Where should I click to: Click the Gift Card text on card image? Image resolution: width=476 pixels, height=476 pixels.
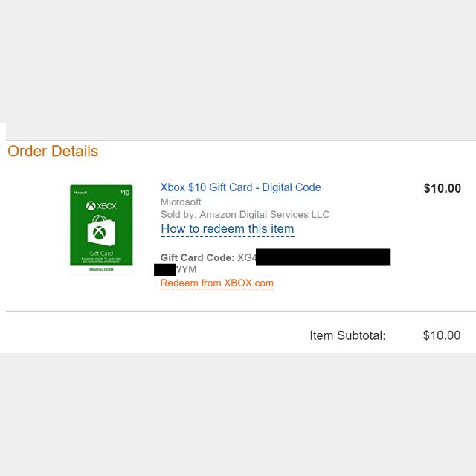(x=101, y=253)
